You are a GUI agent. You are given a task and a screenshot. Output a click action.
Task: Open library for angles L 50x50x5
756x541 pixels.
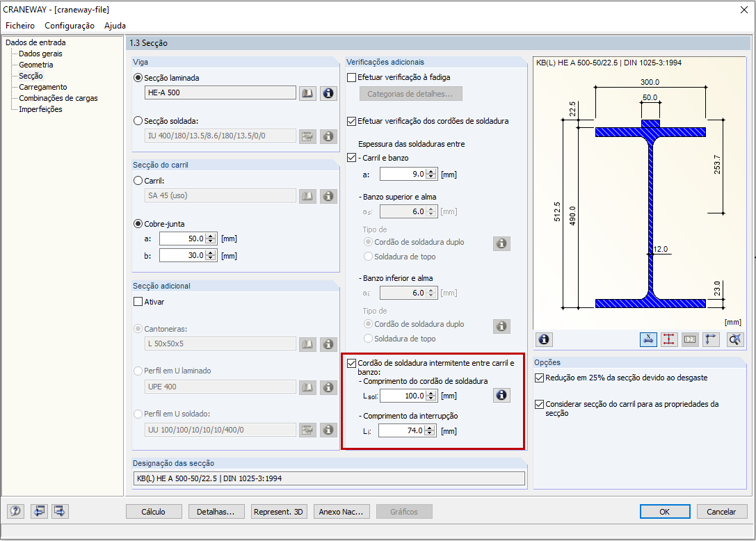click(307, 344)
